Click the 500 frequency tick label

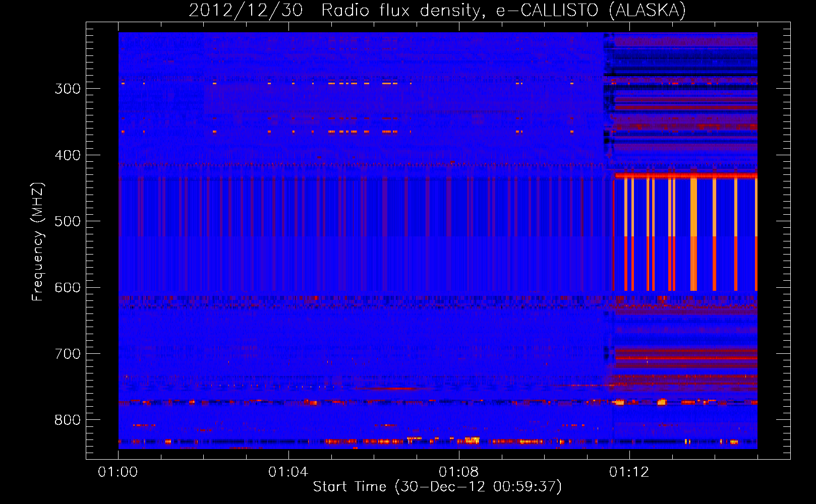pos(68,221)
